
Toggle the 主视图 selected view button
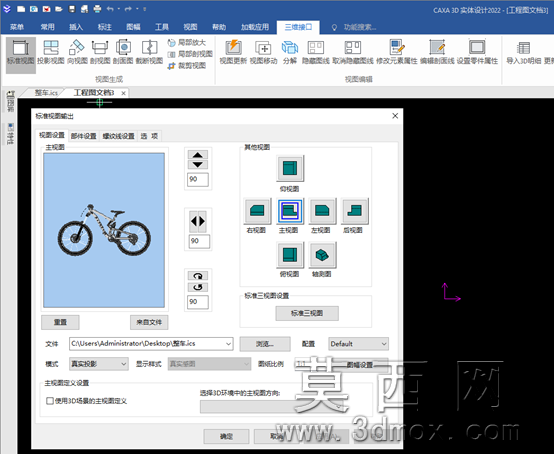pyautogui.click(x=290, y=211)
